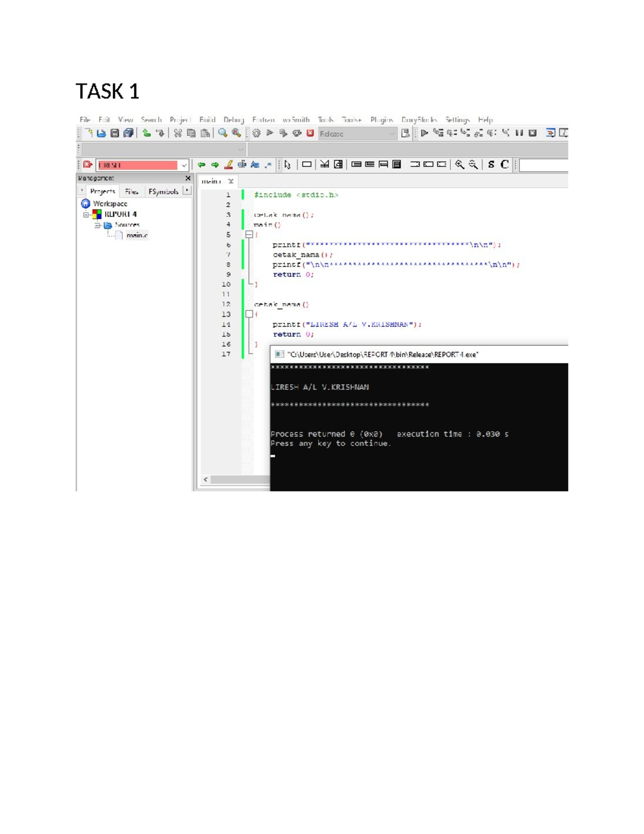Create a new file with the toolbar icon
The image size is (644, 834).
(89, 133)
